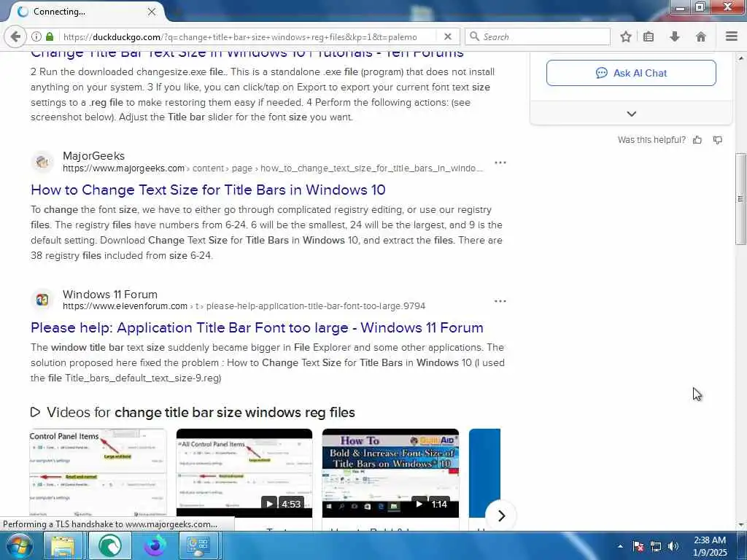Open more options for Windows 11 Forum result
This screenshot has width=747, height=560.
tap(500, 301)
